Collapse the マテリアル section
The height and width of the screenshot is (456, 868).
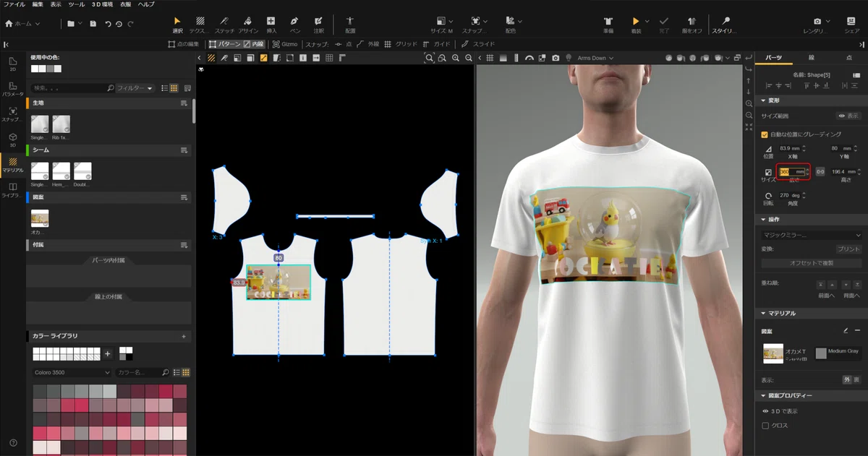tap(764, 313)
